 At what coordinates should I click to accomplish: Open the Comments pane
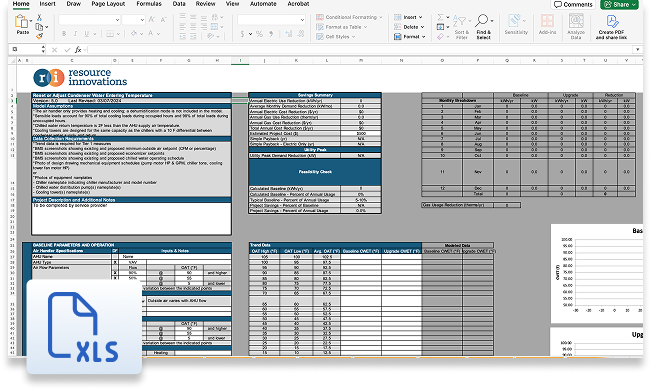point(573,5)
